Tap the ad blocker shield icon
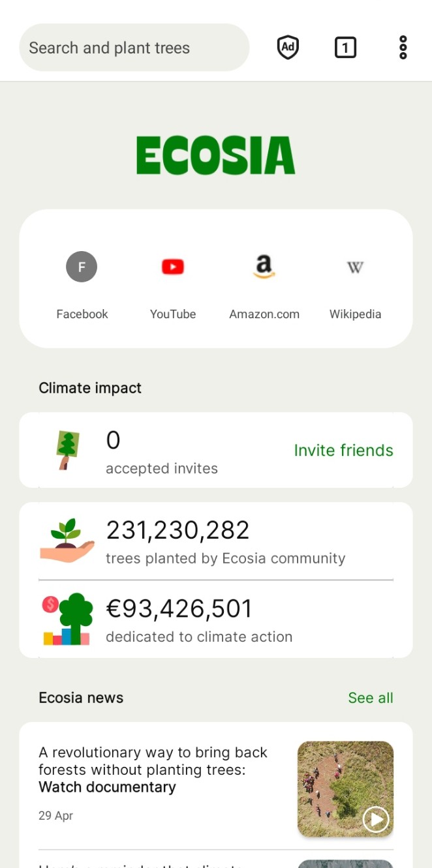The image size is (432, 868). click(288, 48)
